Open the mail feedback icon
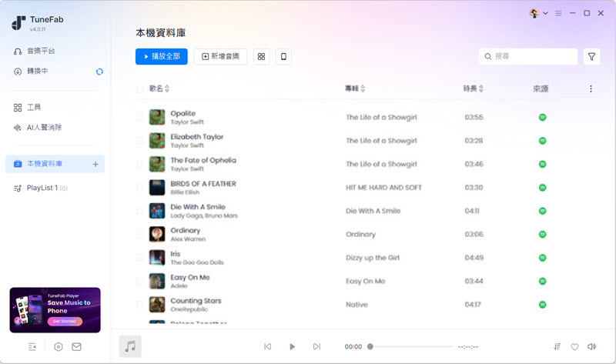This screenshot has width=616, height=364. point(76,347)
